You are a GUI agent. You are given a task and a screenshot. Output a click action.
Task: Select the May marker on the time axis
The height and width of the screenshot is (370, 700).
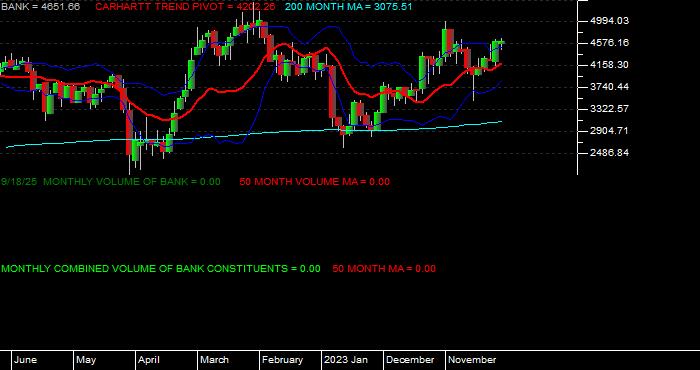click(x=86, y=360)
